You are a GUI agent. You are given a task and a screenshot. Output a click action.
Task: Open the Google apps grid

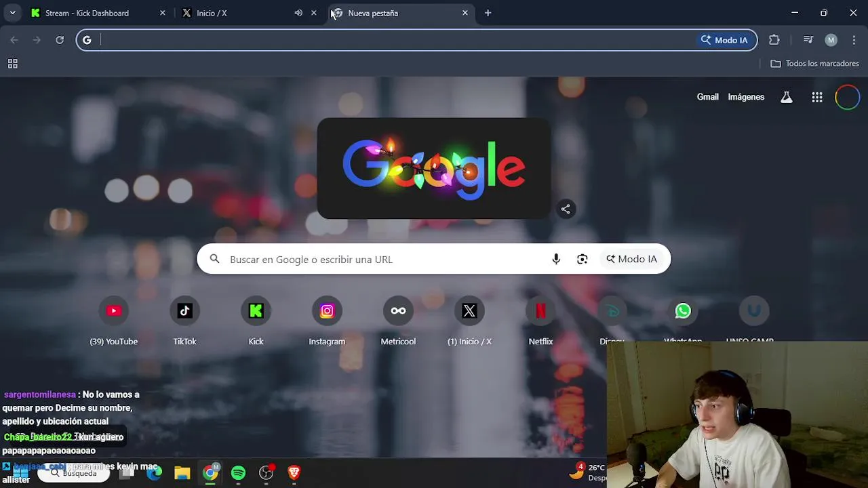click(x=817, y=97)
